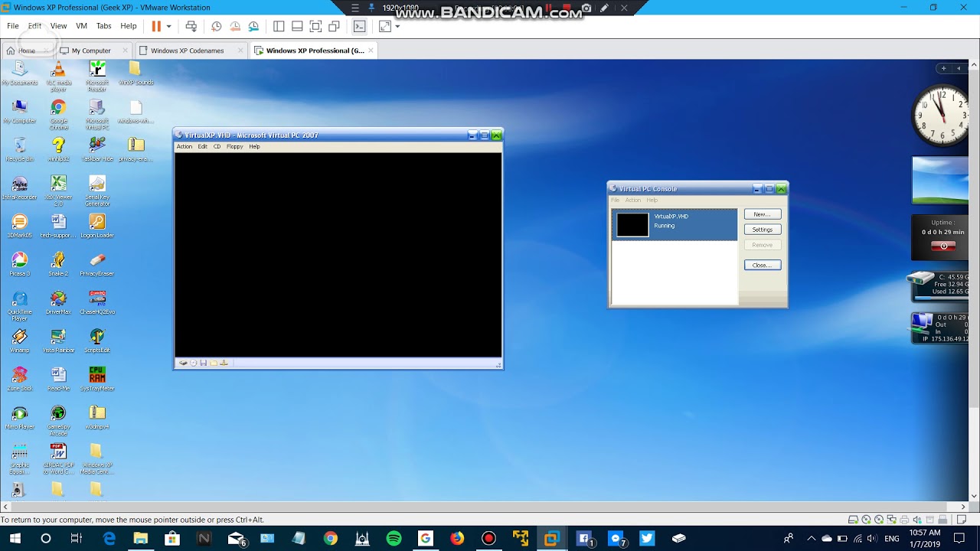980x551 pixels.
Task: Click the horizontal scrollbar right arrow
Action: (963, 507)
